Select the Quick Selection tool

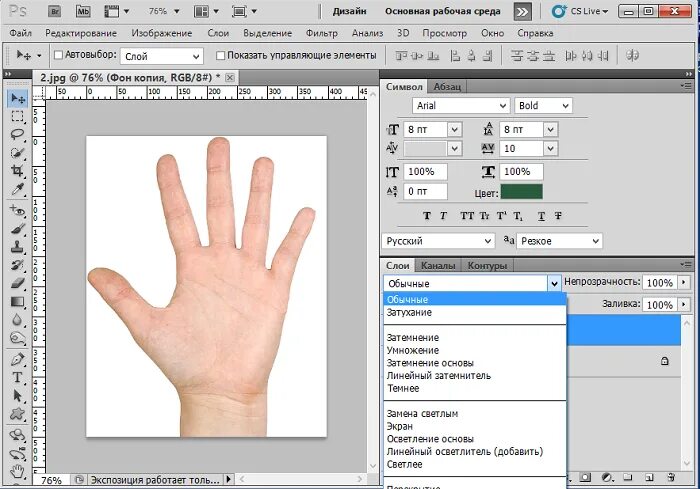click(x=17, y=153)
